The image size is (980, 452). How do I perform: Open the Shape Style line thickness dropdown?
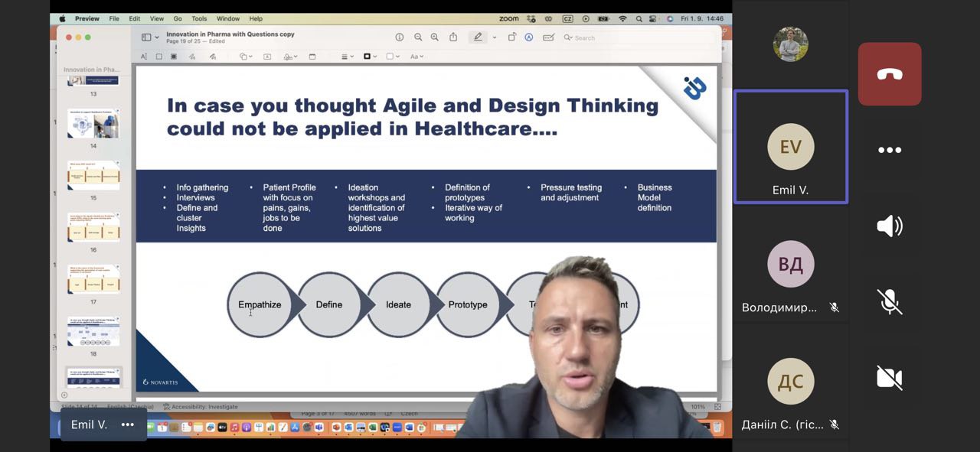coord(348,57)
